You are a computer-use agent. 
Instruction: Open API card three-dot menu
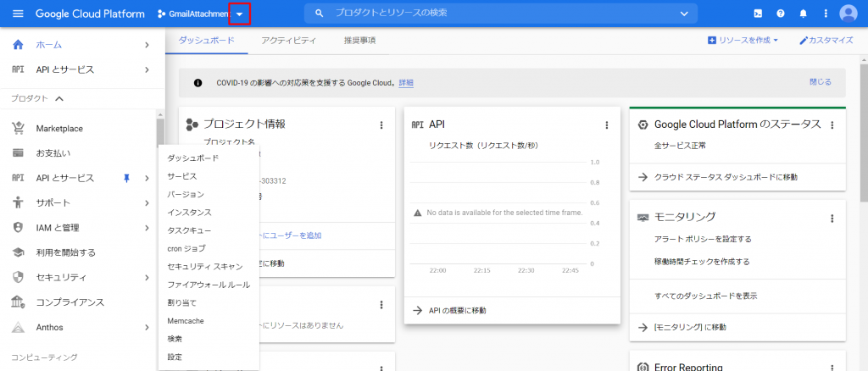tap(606, 125)
